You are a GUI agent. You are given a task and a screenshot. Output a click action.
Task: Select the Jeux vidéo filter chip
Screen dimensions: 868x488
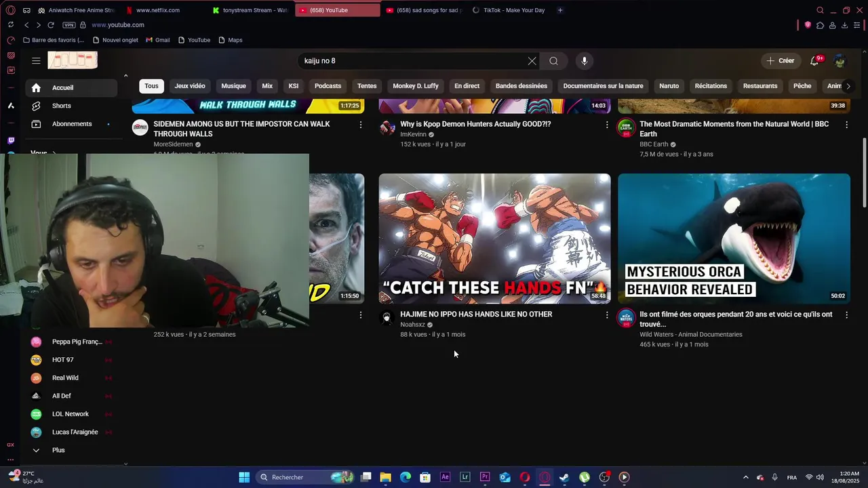[x=190, y=86]
